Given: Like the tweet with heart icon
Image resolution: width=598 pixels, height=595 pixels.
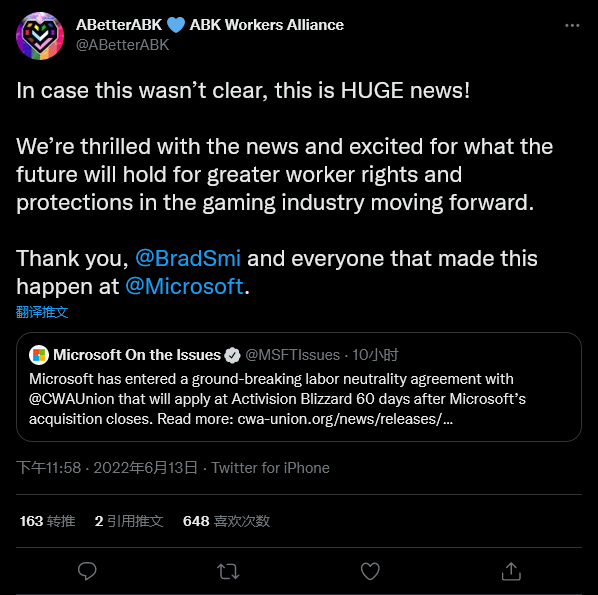Looking at the screenshot, I should point(370,571).
